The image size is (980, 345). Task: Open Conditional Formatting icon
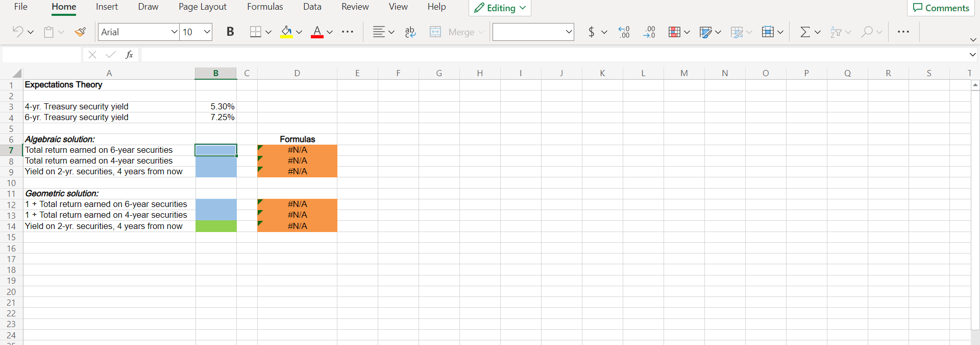click(x=674, y=32)
